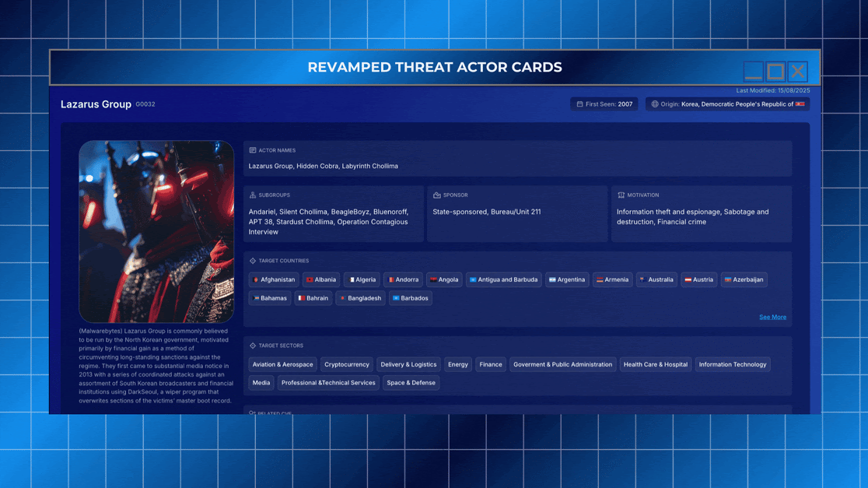Click the Bangladesh country tag
Viewport: 868px width, 488px height.
360,298
